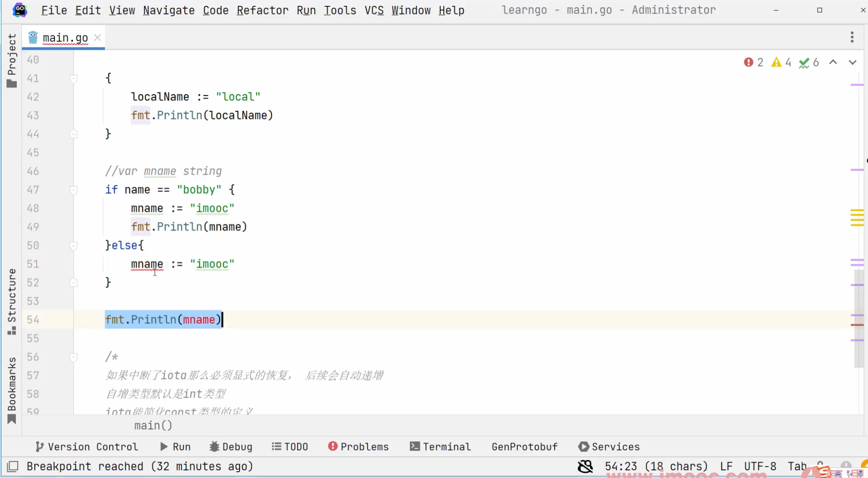Image resolution: width=868 pixels, height=478 pixels.
Task: Open the Edit menu
Action: (88, 10)
